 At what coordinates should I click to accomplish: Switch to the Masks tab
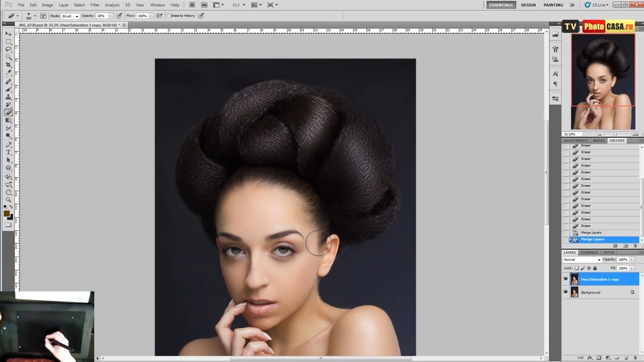tap(599, 141)
